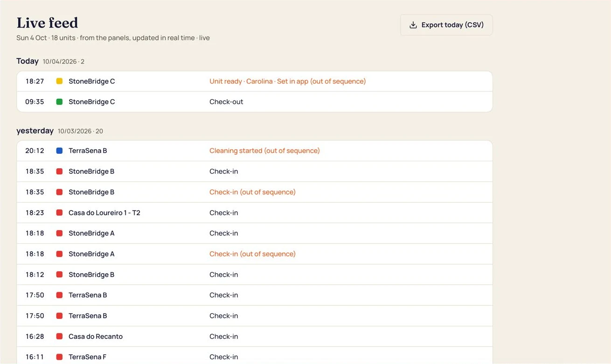The height and width of the screenshot is (364, 611).
Task: Click the 16:11 timestamp
Action: 35,357
